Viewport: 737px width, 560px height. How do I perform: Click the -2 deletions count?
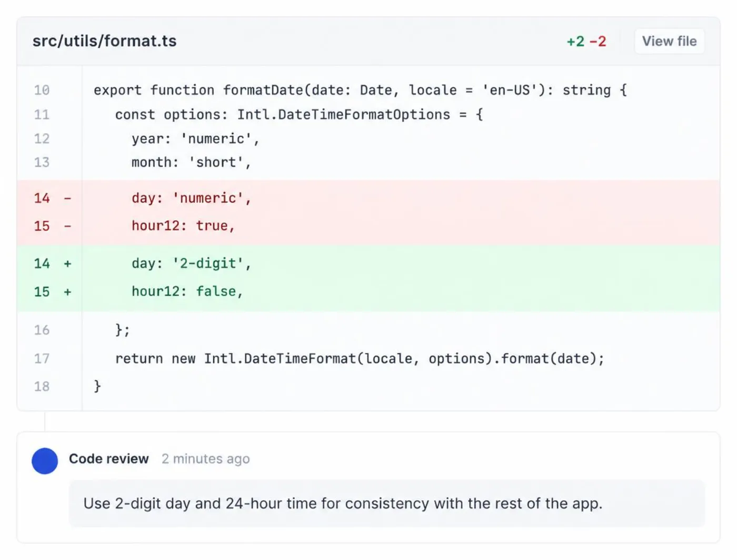pyautogui.click(x=598, y=42)
